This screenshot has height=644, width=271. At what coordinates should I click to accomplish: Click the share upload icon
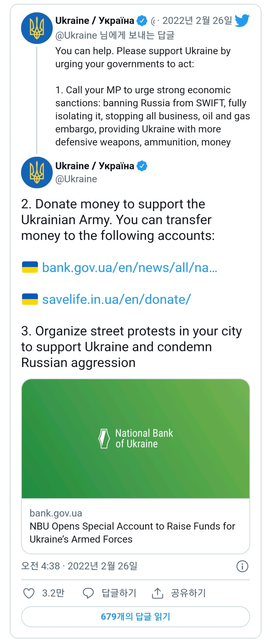click(x=158, y=593)
